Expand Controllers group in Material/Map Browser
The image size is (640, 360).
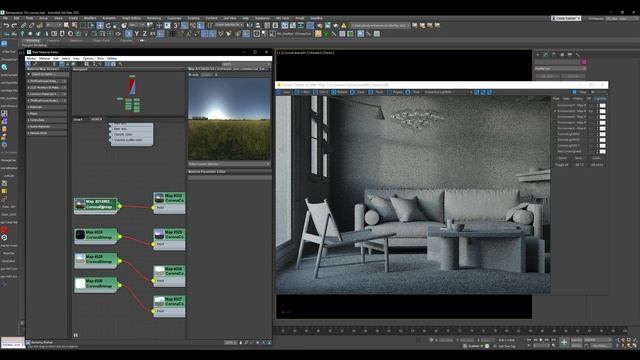(x=47, y=120)
